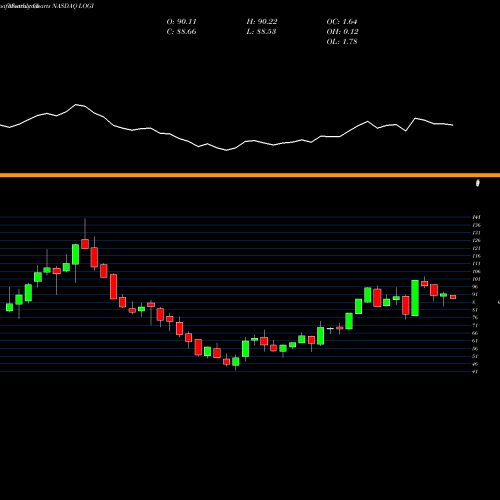500x500 pixels.
Task: Click the 121 price axis label
Action: coord(476,248)
